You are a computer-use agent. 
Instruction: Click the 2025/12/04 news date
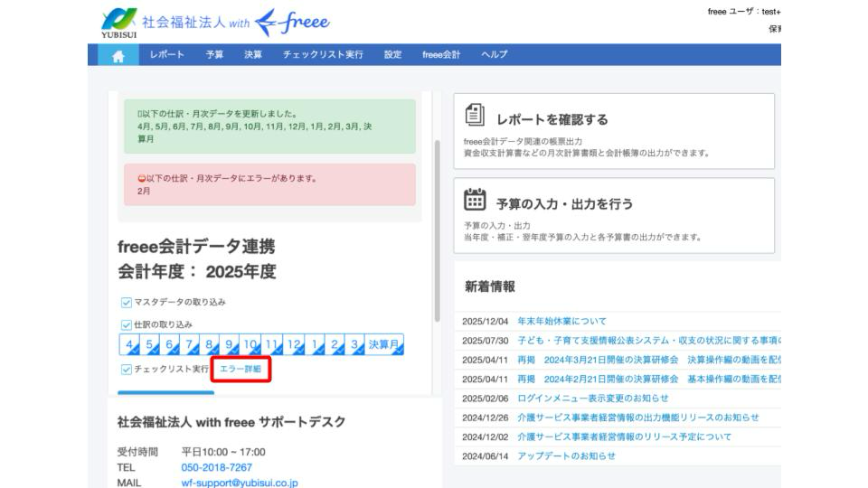coord(485,321)
